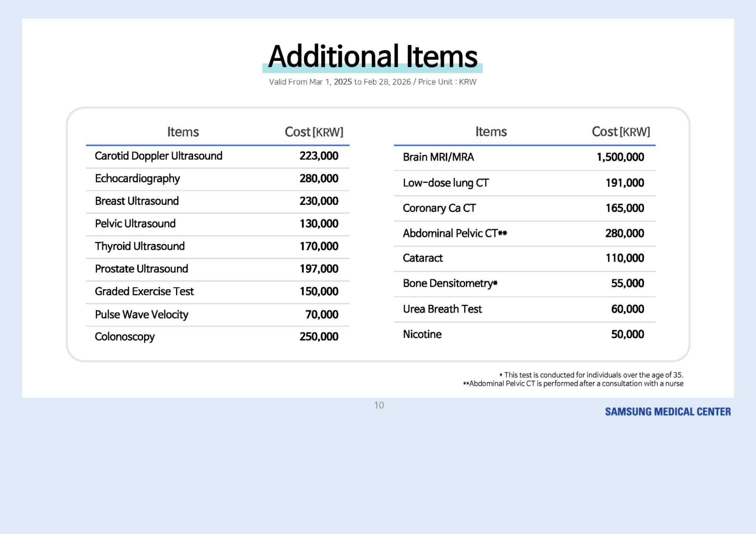The height and width of the screenshot is (534, 756).
Task: Click the Additional Items title
Action: [x=372, y=57]
